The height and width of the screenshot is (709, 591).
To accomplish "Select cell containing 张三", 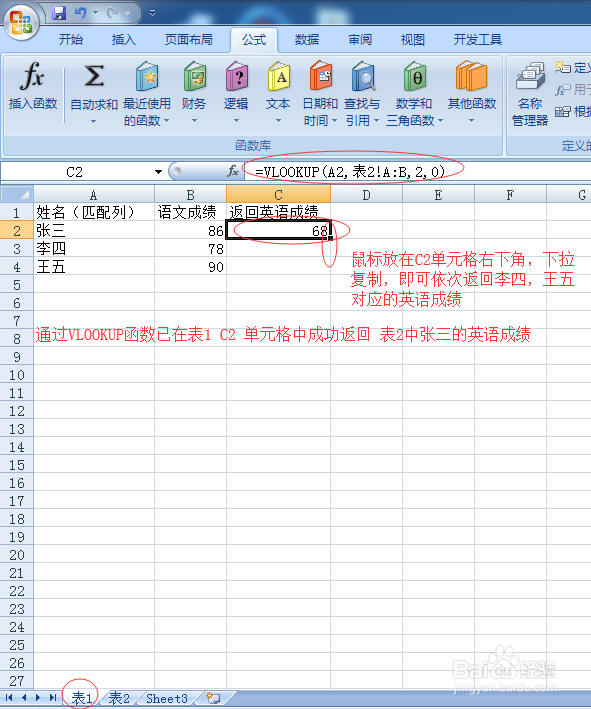I will tap(94, 231).
